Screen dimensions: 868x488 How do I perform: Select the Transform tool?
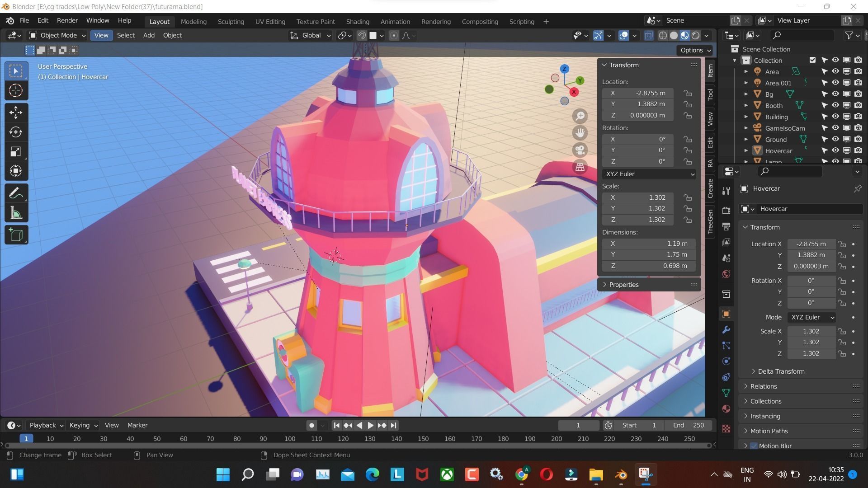pyautogui.click(x=16, y=171)
